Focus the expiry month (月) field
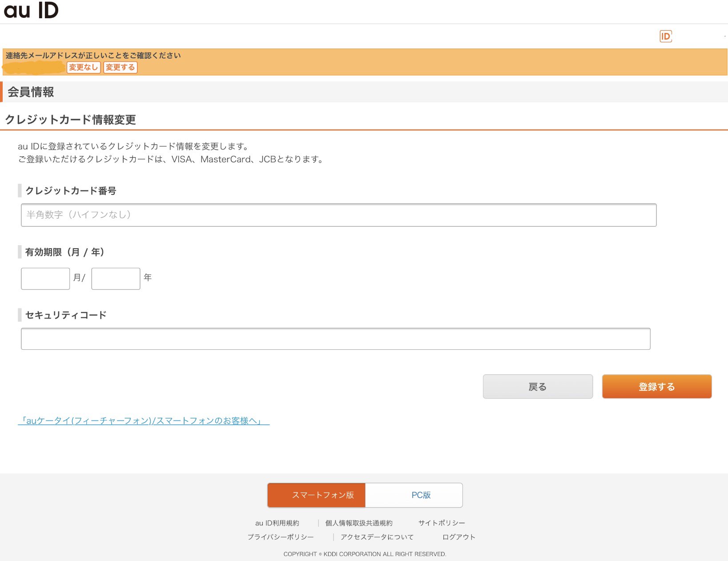 (45, 278)
